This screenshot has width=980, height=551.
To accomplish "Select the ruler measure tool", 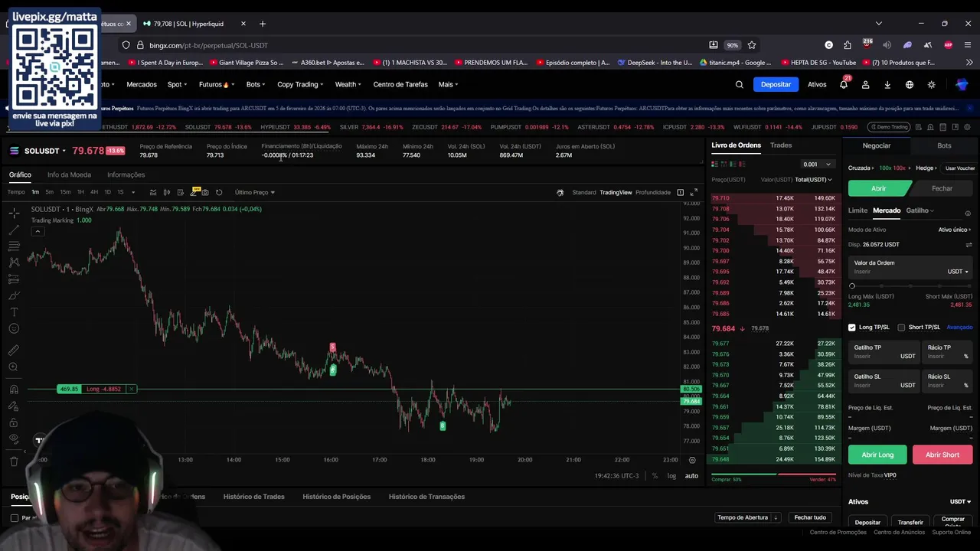I will (14, 350).
